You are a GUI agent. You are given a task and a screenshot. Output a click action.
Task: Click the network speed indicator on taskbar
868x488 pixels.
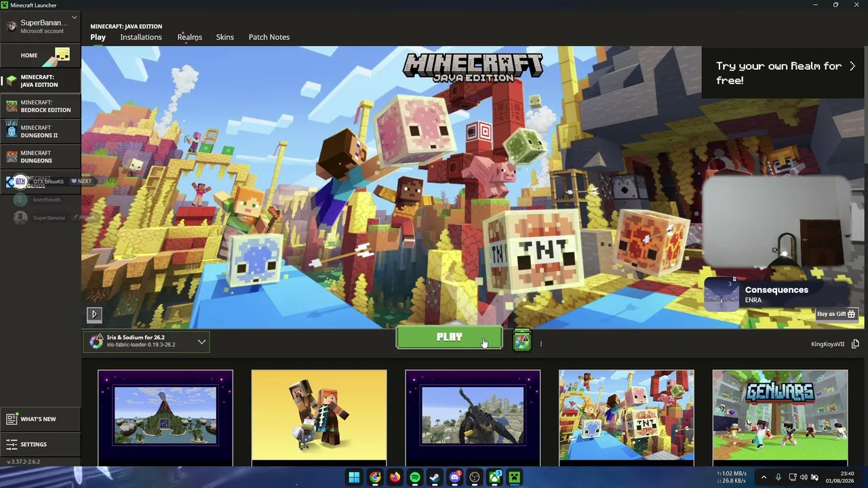click(x=732, y=477)
